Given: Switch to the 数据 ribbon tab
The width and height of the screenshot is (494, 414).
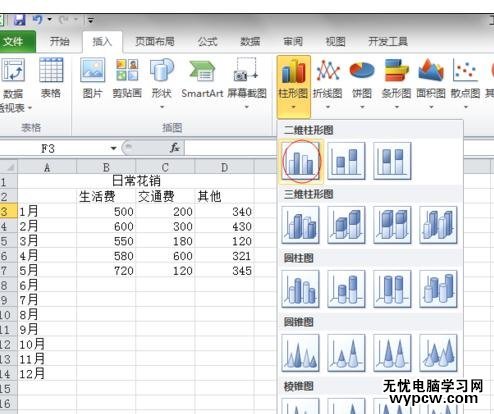Looking at the screenshot, I should (250, 42).
